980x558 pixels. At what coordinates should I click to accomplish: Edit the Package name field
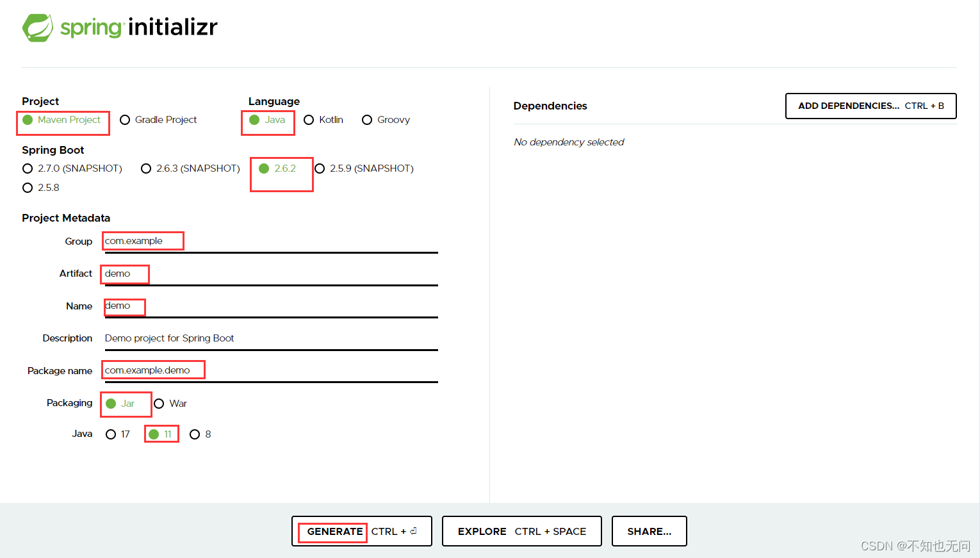[x=271, y=371]
